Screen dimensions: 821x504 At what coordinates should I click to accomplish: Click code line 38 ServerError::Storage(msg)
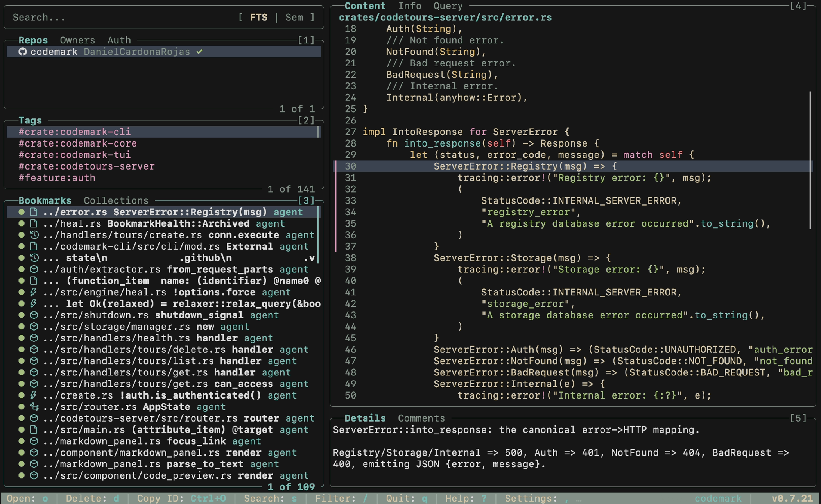(x=572, y=258)
